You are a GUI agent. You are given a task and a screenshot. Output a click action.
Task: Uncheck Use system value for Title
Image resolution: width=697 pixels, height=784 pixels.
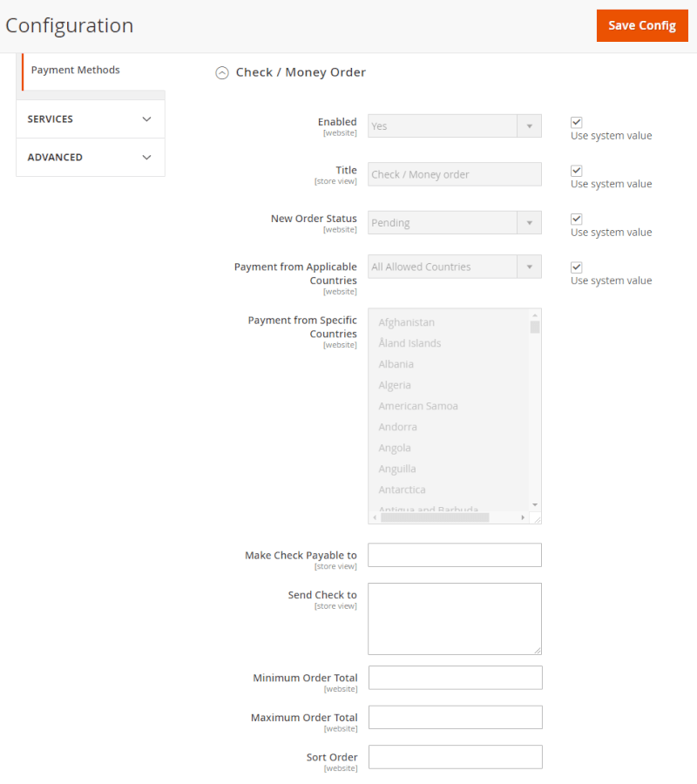coord(576,171)
